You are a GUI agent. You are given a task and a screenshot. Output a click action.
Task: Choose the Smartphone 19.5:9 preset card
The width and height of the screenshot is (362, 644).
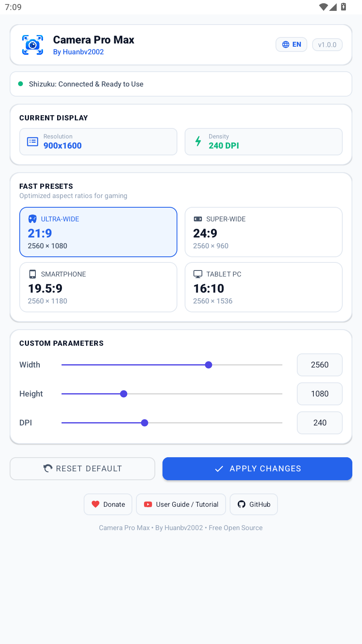(98, 287)
